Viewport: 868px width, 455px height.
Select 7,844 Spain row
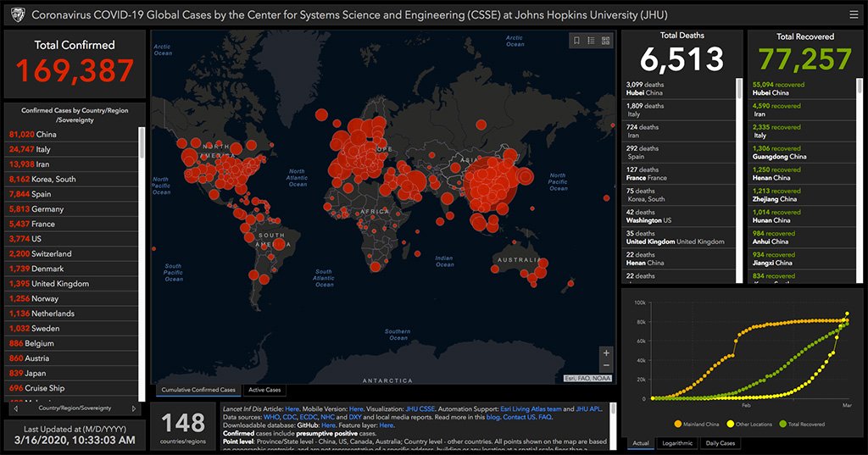pos(71,194)
